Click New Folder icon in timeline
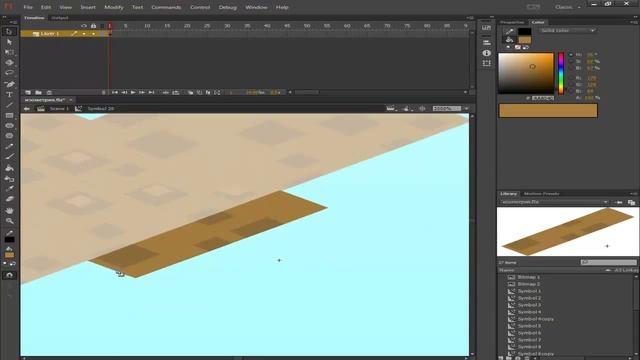Screen dimensions: 640x360 [38, 93]
